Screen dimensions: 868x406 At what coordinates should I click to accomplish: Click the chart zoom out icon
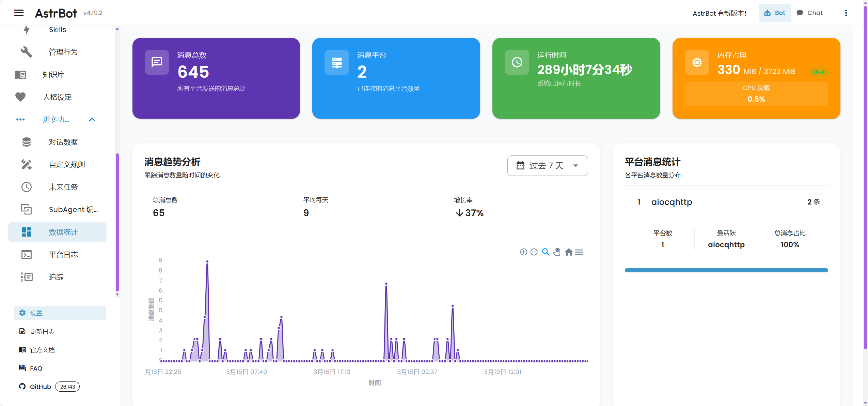pyautogui.click(x=534, y=252)
